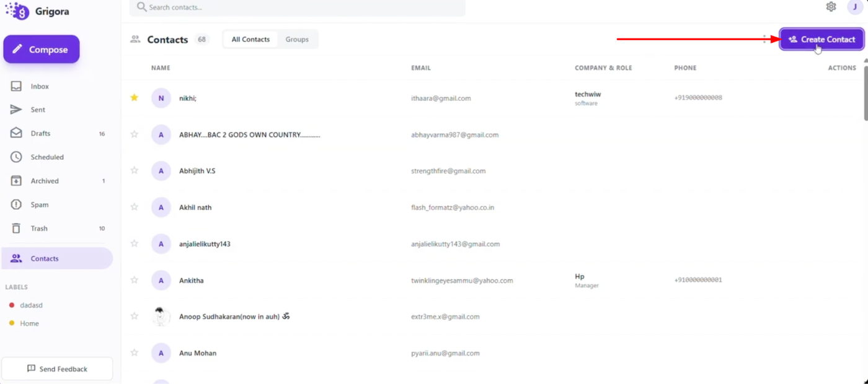Open the J user profile avatar

pos(855,7)
